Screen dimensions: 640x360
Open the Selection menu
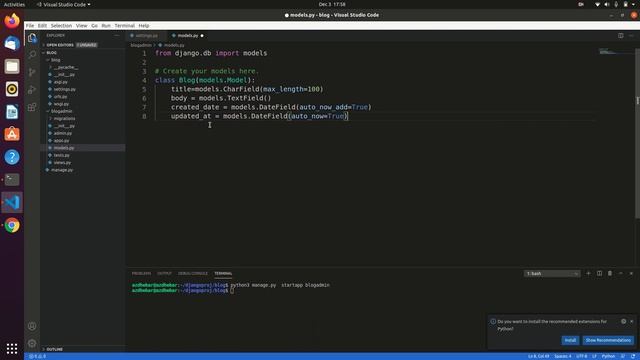click(61, 25)
